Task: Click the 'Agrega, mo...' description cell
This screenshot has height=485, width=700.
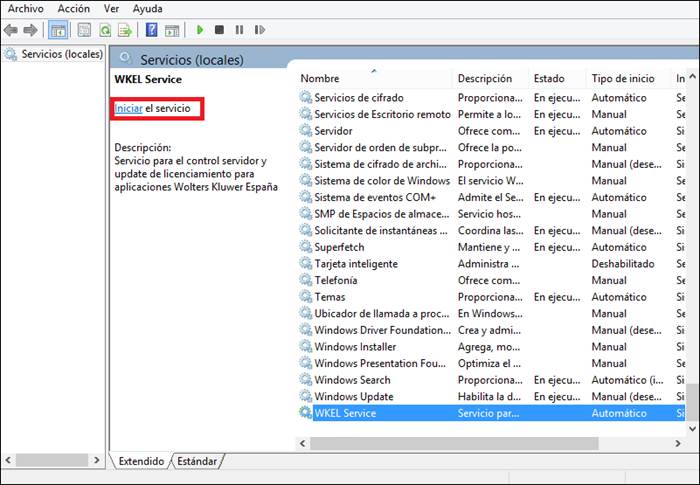Action: (489, 346)
